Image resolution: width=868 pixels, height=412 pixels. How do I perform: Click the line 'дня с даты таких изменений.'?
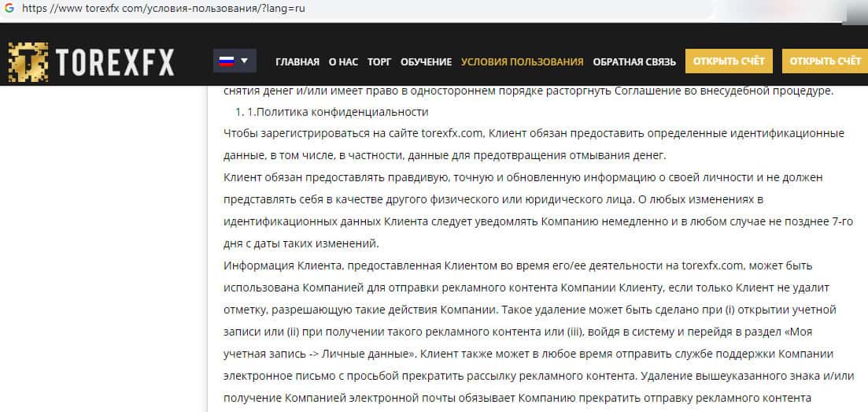click(301, 243)
